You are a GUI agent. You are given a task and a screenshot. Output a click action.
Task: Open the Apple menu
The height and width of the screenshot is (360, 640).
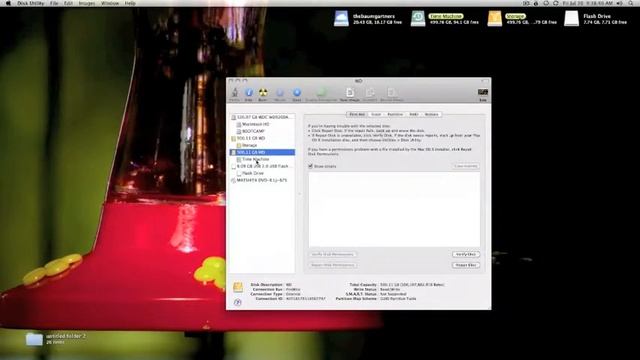[x=8, y=3]
